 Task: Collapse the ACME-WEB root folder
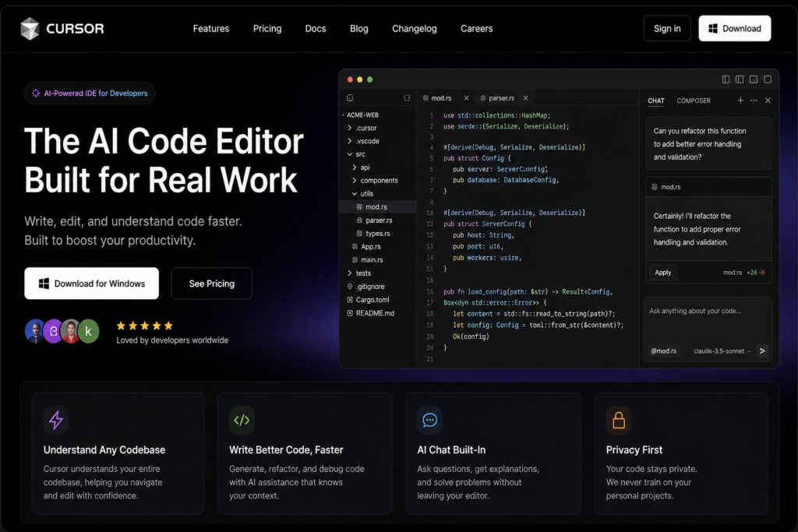tap(360, 115)
